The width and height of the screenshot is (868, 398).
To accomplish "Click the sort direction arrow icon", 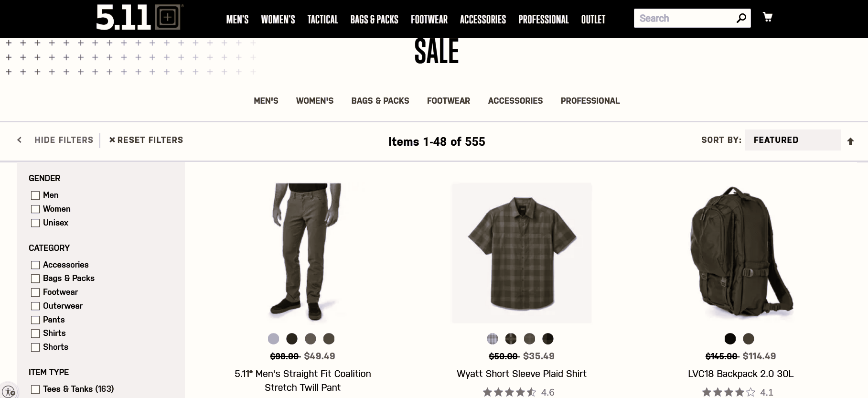I will click(x=850, y=141).
